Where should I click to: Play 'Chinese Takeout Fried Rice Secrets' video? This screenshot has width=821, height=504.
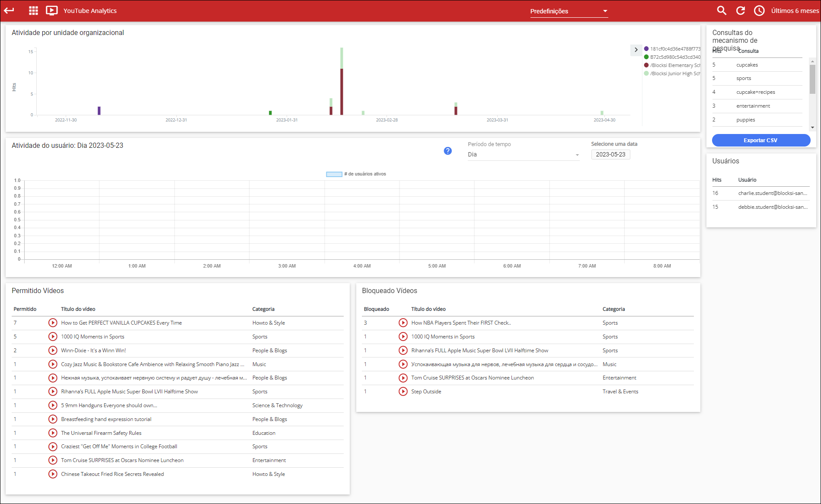click(x=53, y=474)
